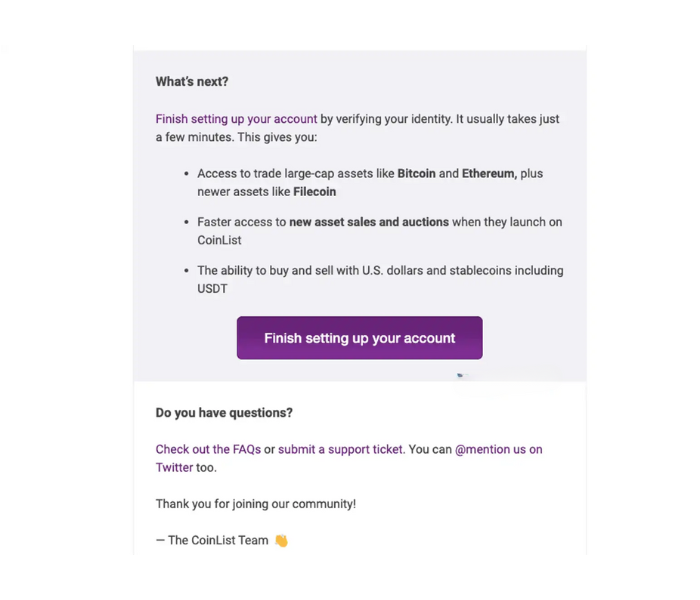700x600 pixels.
Task: Click the bold new asset sales and auctions text
Action: (369, 222)
